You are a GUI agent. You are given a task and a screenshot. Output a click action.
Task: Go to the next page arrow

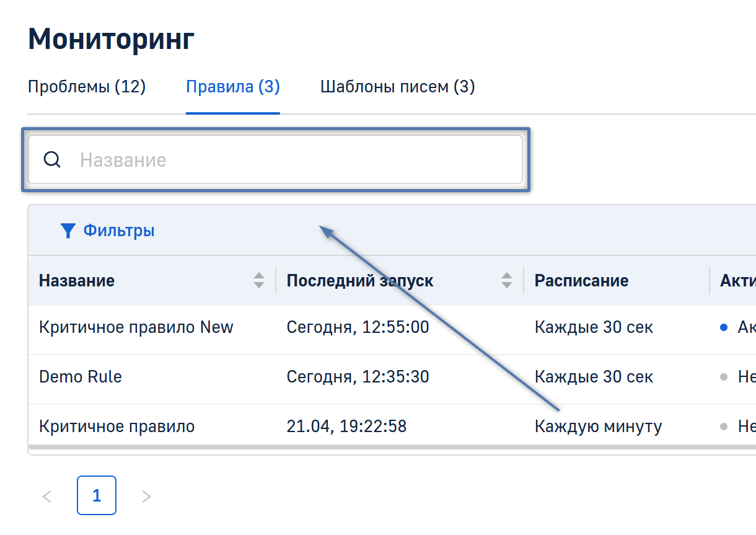(146, 496)
